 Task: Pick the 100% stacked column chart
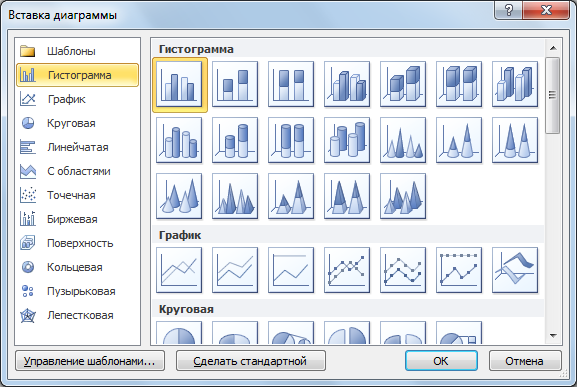click(x=291, y=84)
